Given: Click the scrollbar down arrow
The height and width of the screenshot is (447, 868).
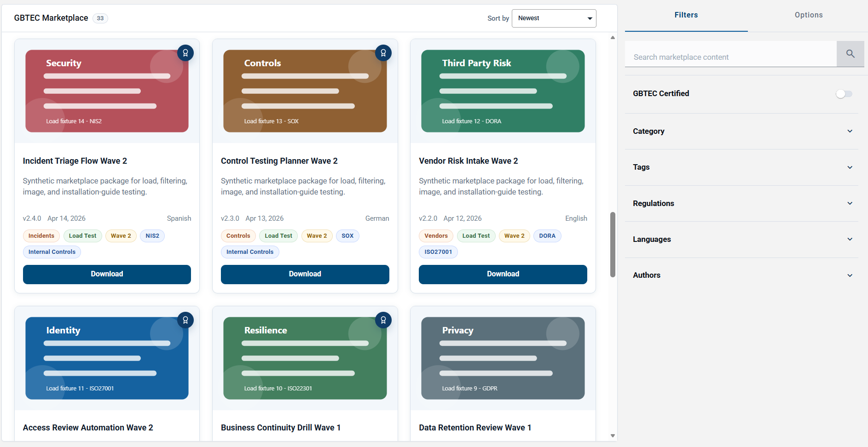Looking at the screenshot, I should (613, 436).
